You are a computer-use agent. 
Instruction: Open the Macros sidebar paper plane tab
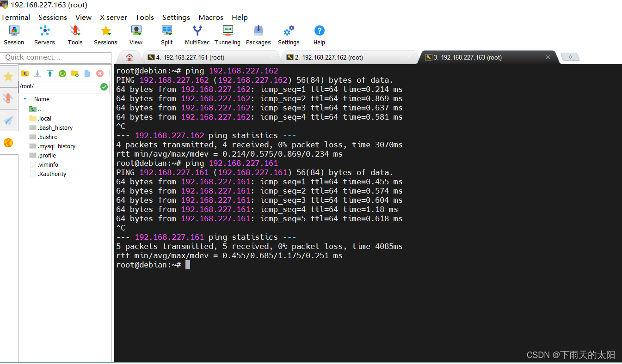tap(8, 121)
